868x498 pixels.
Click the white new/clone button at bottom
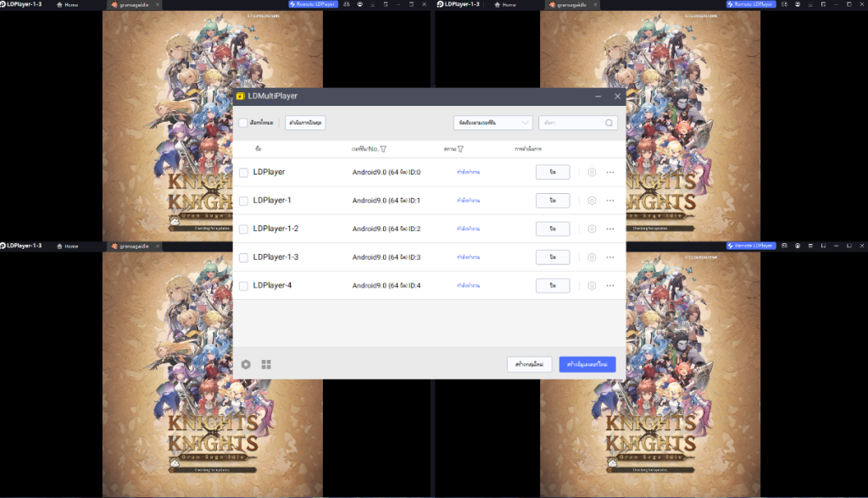coord(529,364)
